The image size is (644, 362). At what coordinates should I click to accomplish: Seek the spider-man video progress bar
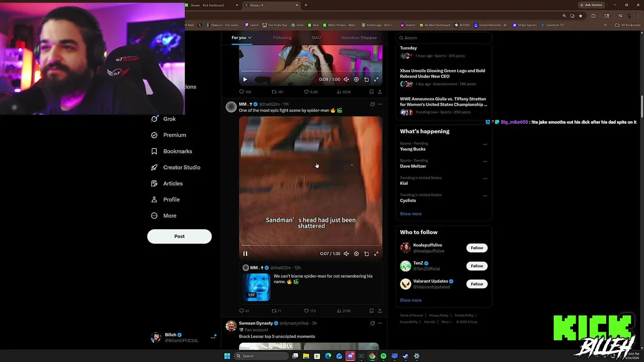pyautogui.click(x=310, y=245)
